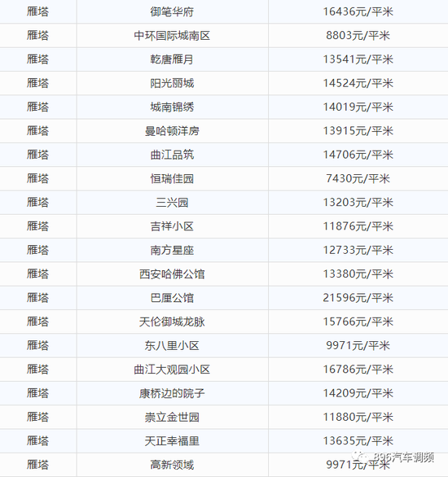Select the 阳光丽城 cell
The image size is (448, 477).
(x=172, y=83)
